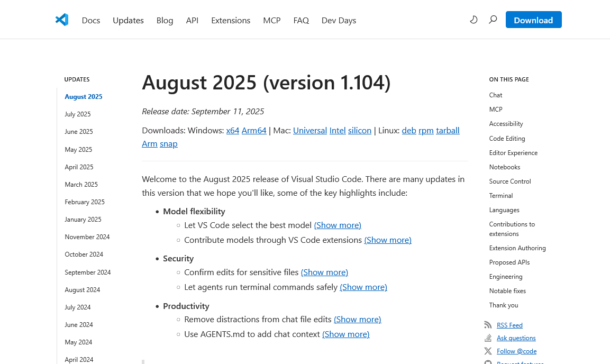Open the Extensions menu item
The width and height of the screenshot is (610, 364).
pos(231,21)
